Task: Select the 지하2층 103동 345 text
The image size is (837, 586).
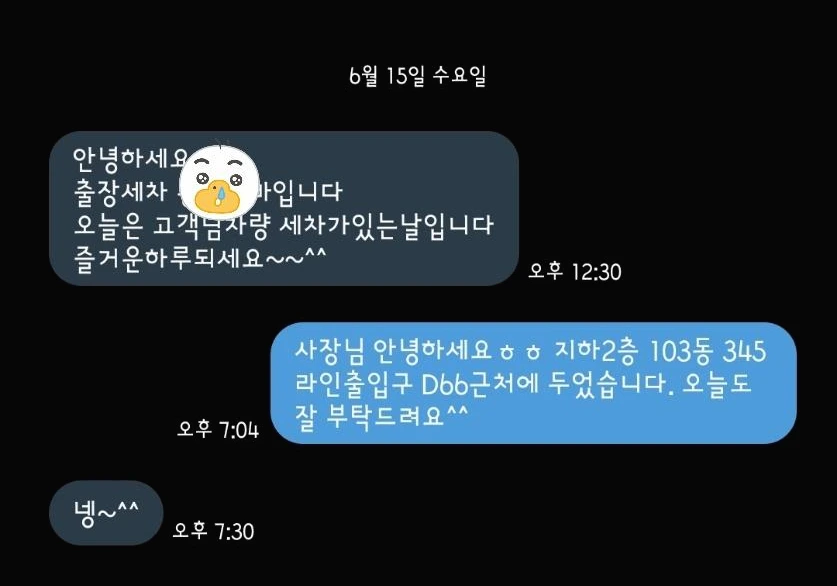Action: (661, 350)
